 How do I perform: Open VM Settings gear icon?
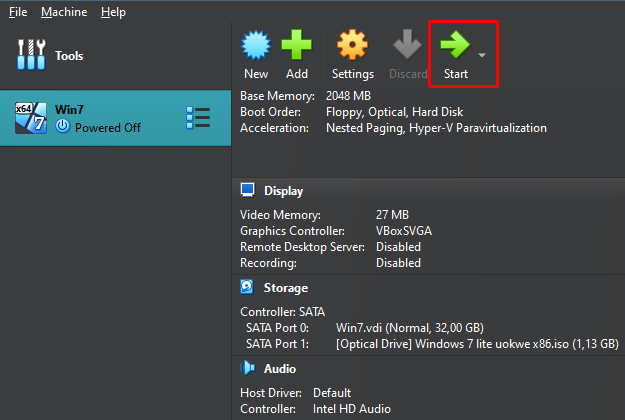tap(352, 45)
